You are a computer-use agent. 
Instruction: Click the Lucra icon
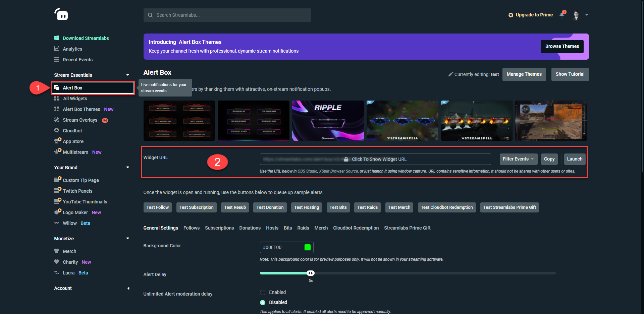click(x=57, y=272)
